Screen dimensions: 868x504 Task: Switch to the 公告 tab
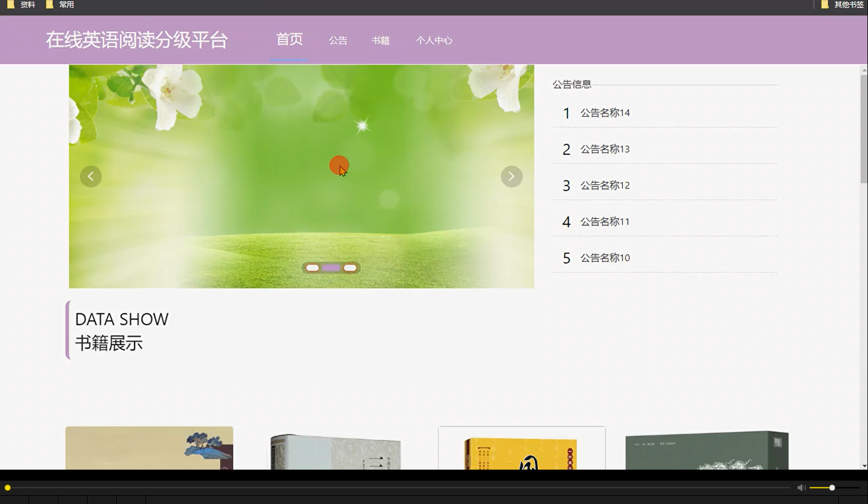click(x=338, y=40)
